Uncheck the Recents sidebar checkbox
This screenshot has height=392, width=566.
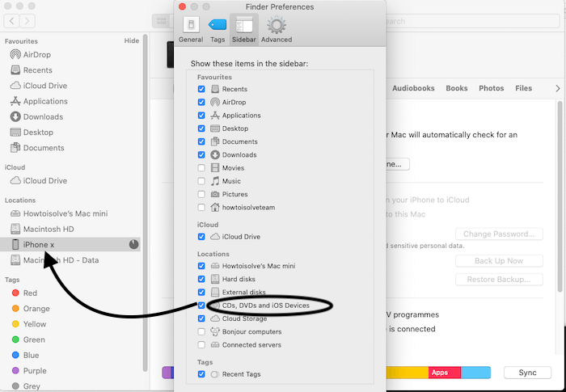point(201,89)
